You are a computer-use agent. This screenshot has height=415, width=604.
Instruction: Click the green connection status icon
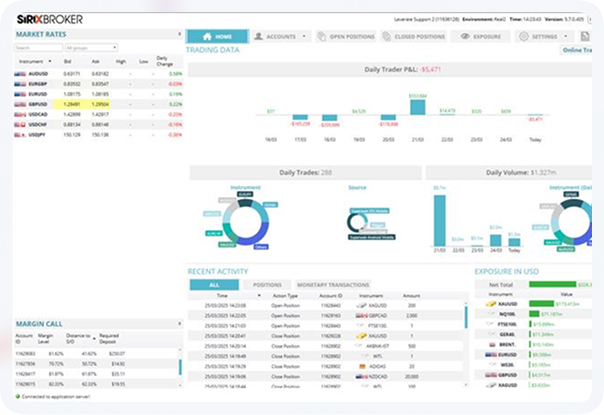click(17, 396)
